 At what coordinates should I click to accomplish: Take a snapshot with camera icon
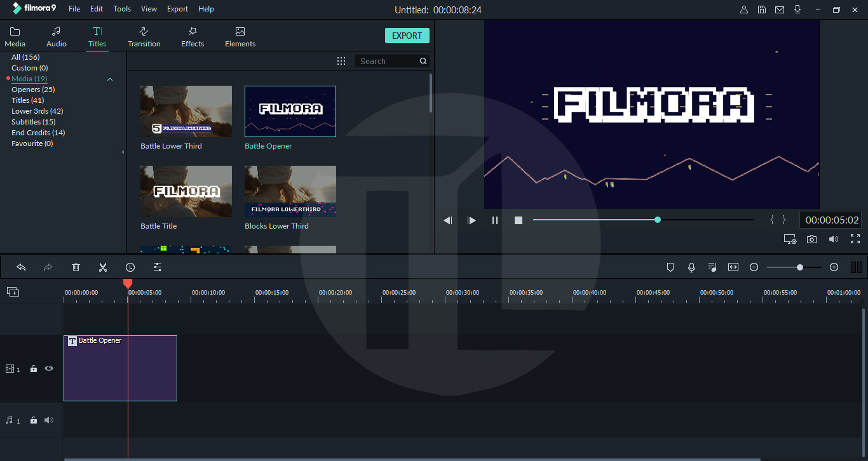click(812, 239)
